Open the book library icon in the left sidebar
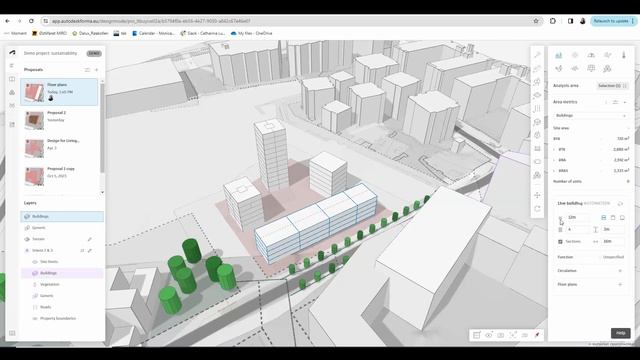Screen dimensions: 640x360 (x=12, y=79)
